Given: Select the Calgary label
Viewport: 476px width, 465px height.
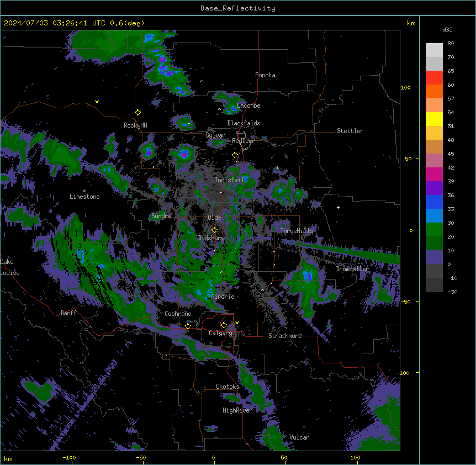Looking at the screenshot, I should (x=221, y=333).
